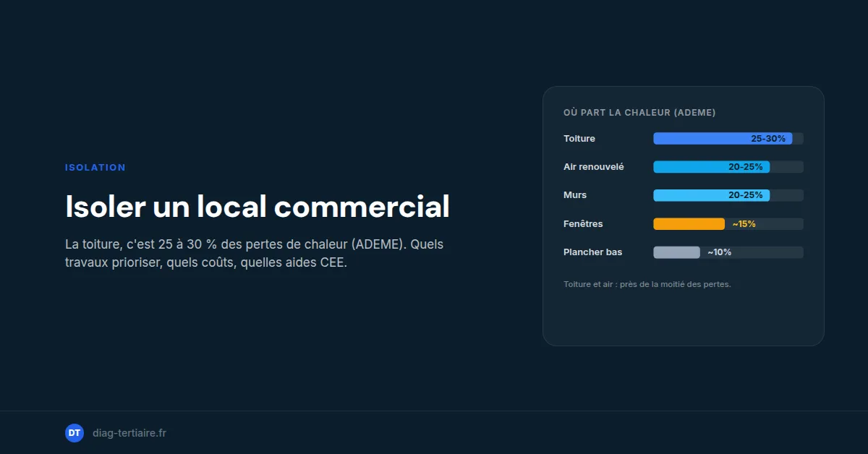This screenshot has width=868, height=454.
Task: Click the grey Plancher bas bar
Action: (677, 252)
